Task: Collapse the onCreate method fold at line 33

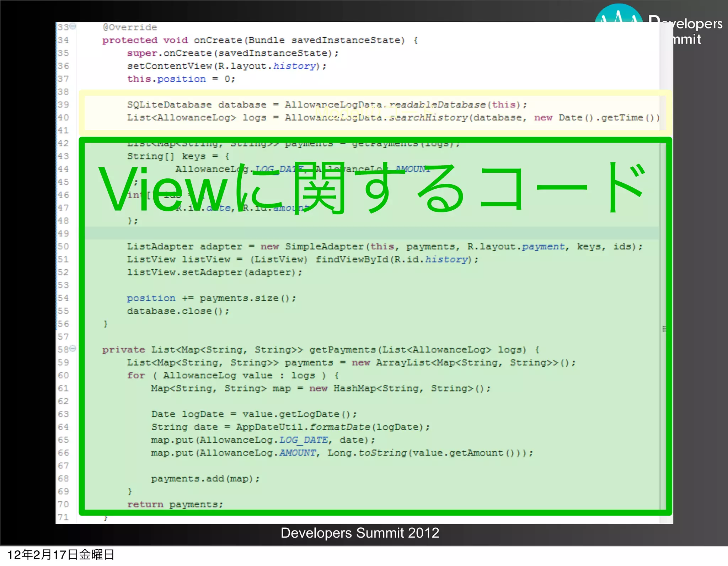Action: point(73,26)
